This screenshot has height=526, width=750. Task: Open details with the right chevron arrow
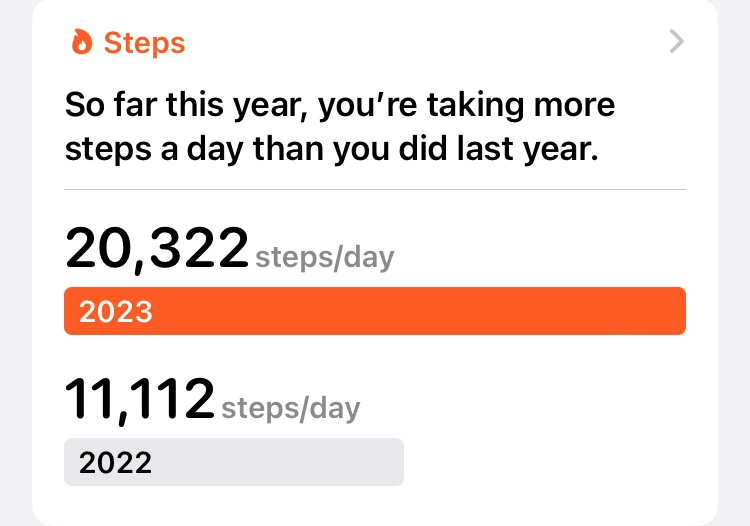(677, 42)
